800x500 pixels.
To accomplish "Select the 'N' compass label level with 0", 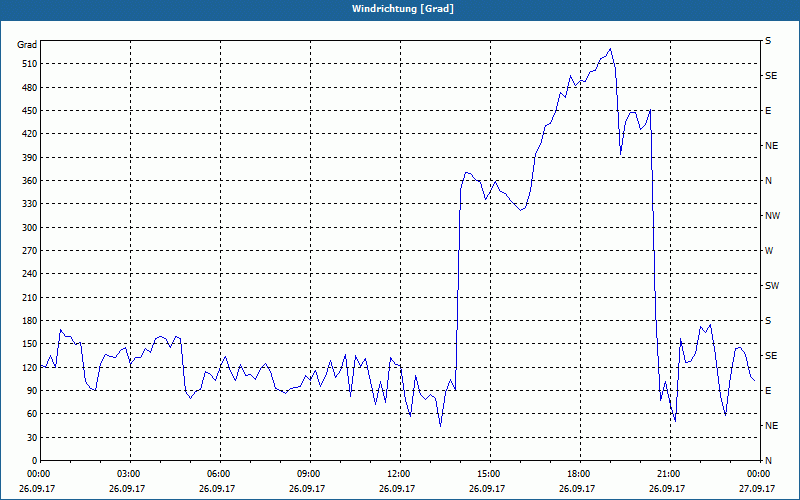I will click(768, 461).
